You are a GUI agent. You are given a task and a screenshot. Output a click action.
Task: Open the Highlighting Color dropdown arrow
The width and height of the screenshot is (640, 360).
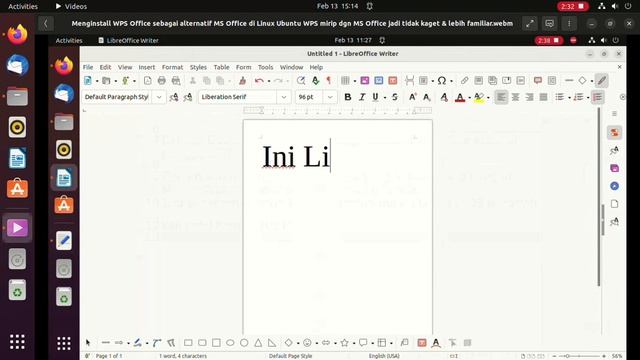pos(488,98)
